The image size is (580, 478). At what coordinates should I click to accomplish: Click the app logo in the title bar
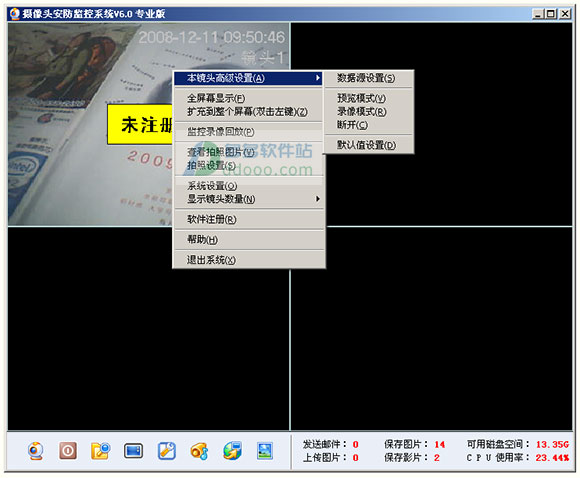(14, 14)
